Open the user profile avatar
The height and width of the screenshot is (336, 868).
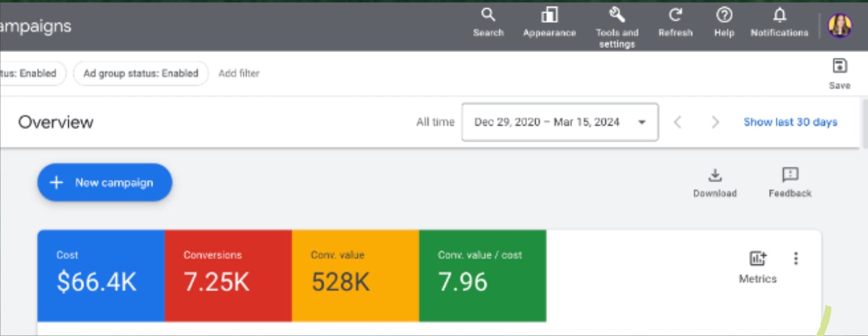tap(840, 26)
